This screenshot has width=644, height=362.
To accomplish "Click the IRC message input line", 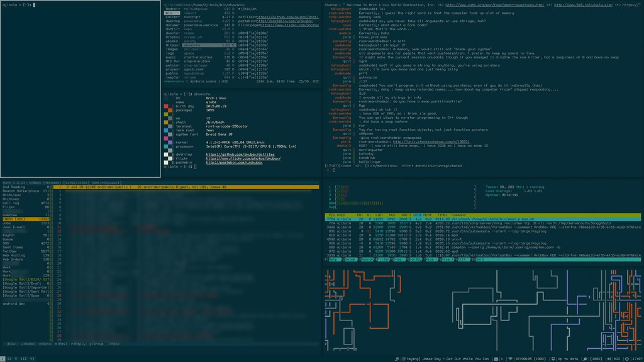I will coord(483,170).
